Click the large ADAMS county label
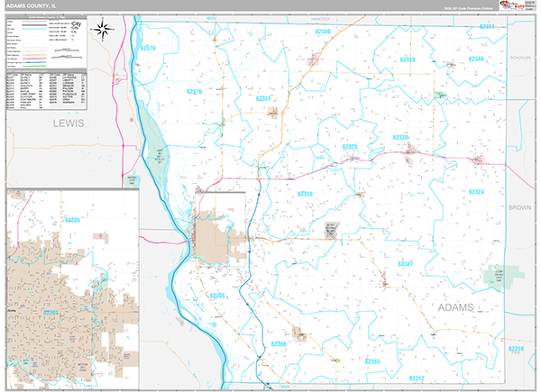Viewport: 541px width, 392px height. pos(455,307)
